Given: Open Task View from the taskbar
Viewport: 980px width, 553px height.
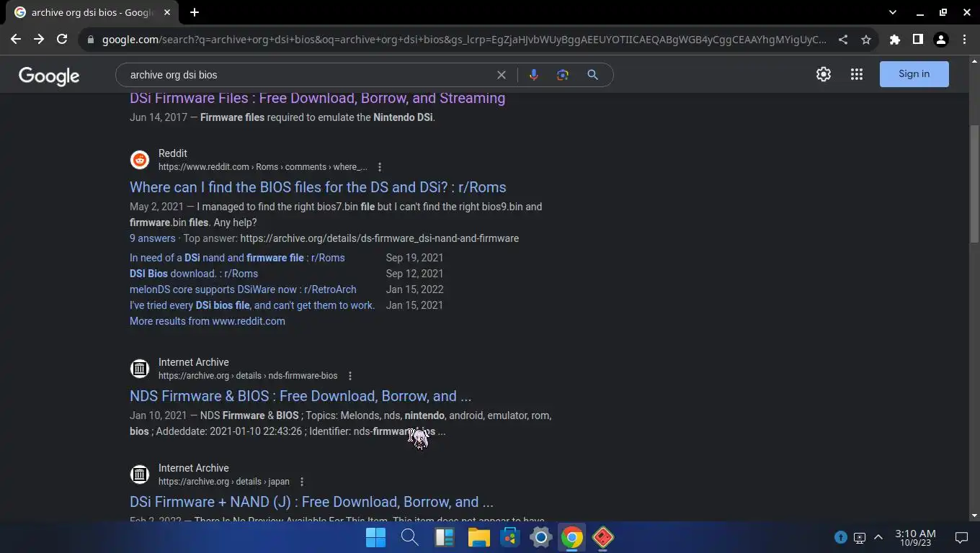Looking at the screenshot, I should 444,537.
